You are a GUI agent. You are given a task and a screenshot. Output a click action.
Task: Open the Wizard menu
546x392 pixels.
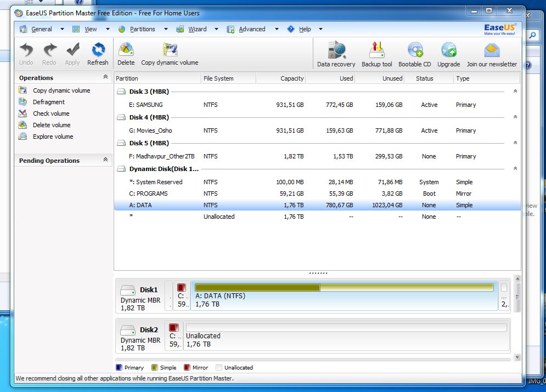[x=198, y=29]
